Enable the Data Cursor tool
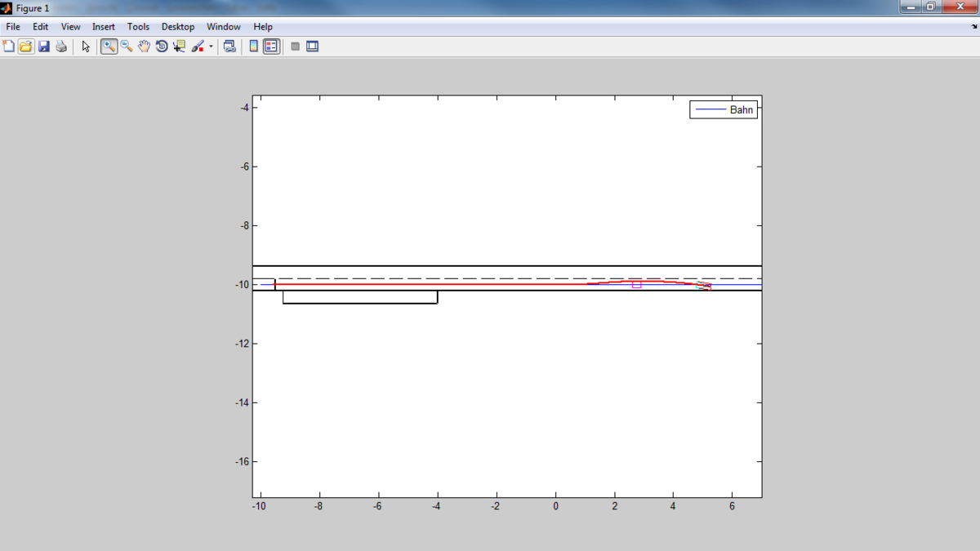Screen dimensions: 980x551 (x=179, y=47)
